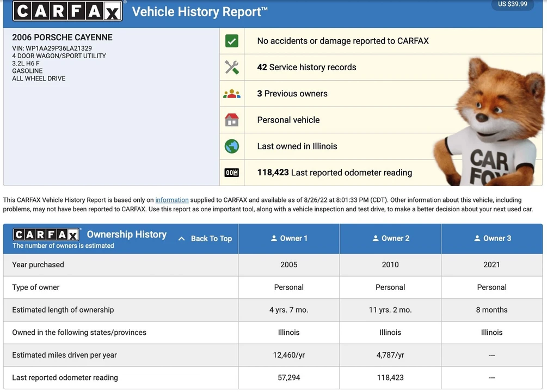Screen dimensions: 547x392
Task: Click the globe last owned icon
Action: (x=232, y=146)
